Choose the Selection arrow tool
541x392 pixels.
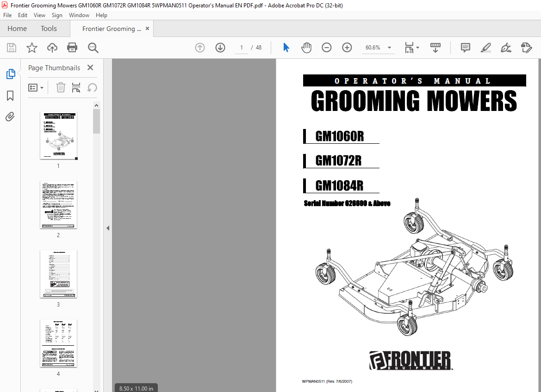pos(286,48)
